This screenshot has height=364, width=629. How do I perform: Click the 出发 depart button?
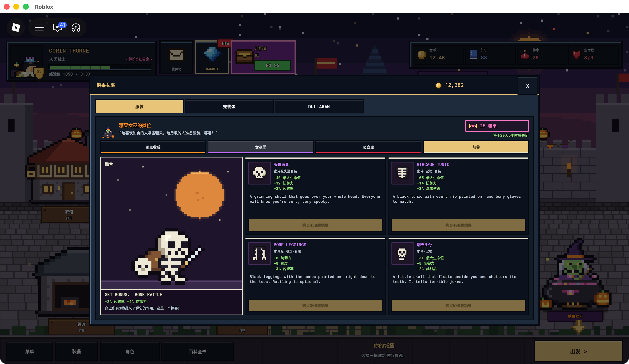click(x=578, y=351)
